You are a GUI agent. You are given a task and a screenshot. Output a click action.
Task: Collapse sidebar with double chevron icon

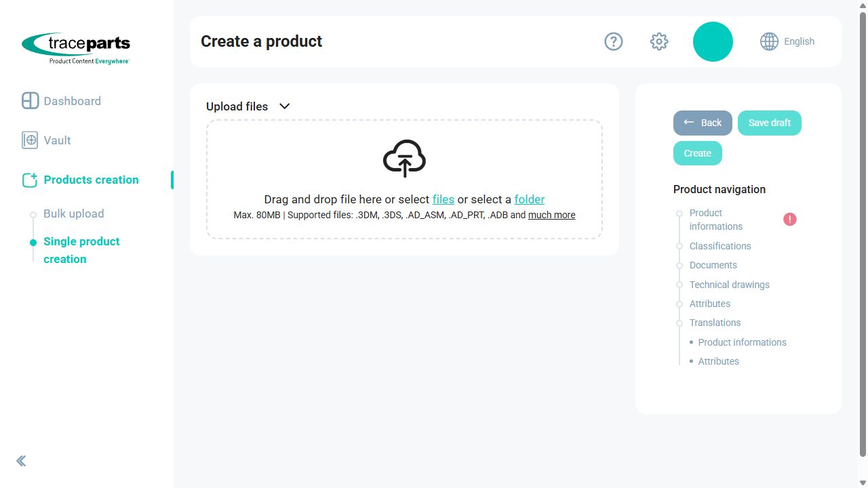pyautogui.click(x=21, y=461)
